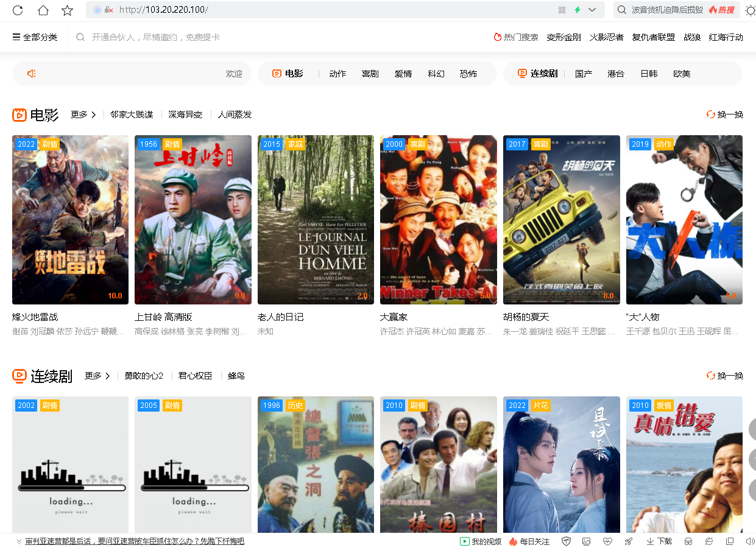Mute the browser with the speaker icon
This screenshot has height=548, width=756.
pyautogui.click(x=750, y=541)
